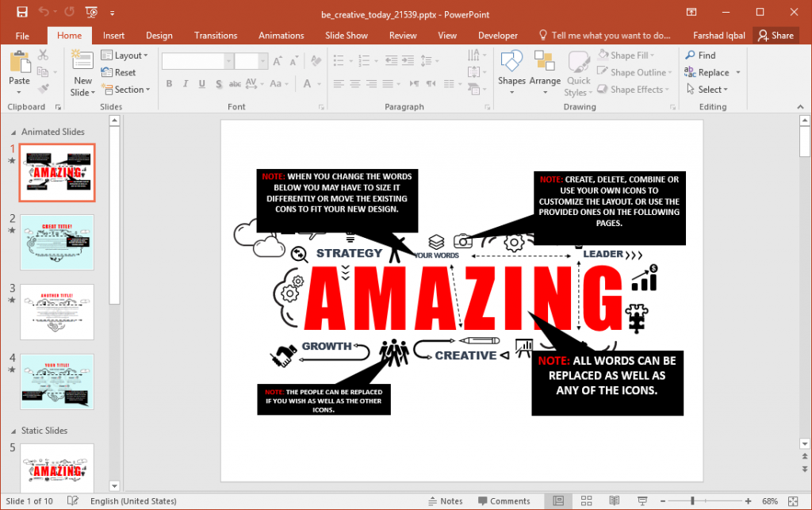Click the Share button
This screenshot has height=510, width=812.
(x=776, y=35)
